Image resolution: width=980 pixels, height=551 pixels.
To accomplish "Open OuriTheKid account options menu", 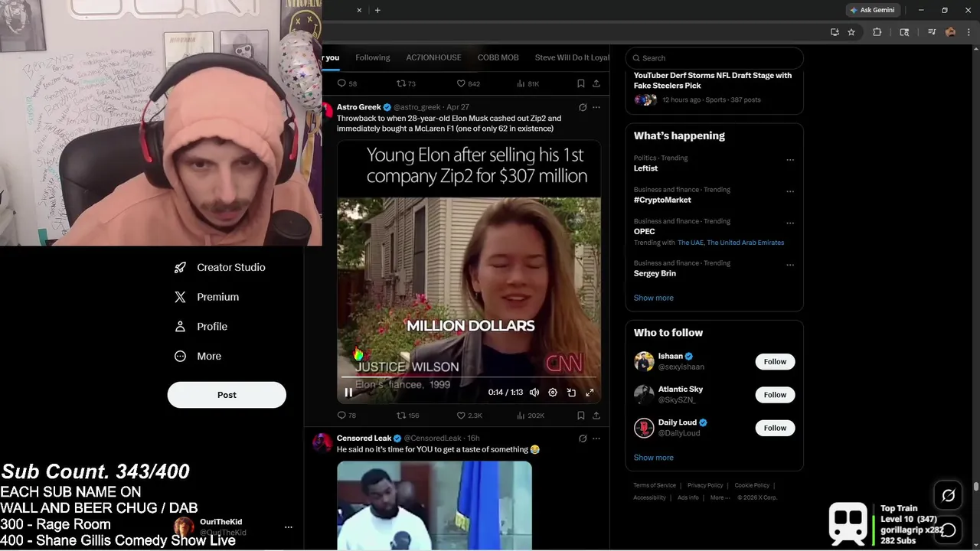I will coord(289,527).
